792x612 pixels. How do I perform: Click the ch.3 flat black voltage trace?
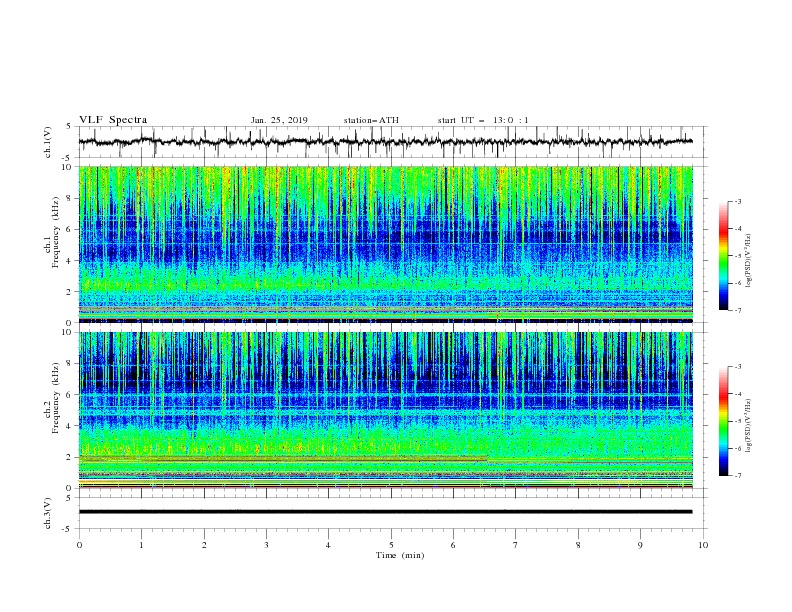tap(386, 512)
